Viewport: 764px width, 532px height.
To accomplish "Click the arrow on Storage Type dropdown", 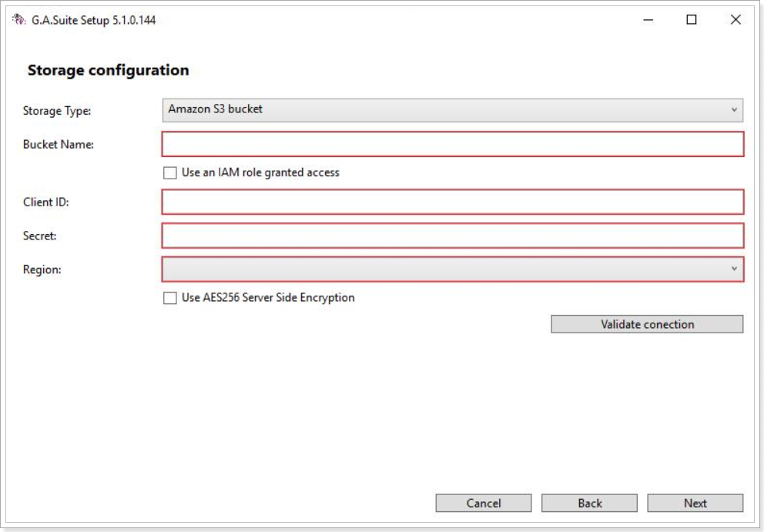I will click(734, 110).
